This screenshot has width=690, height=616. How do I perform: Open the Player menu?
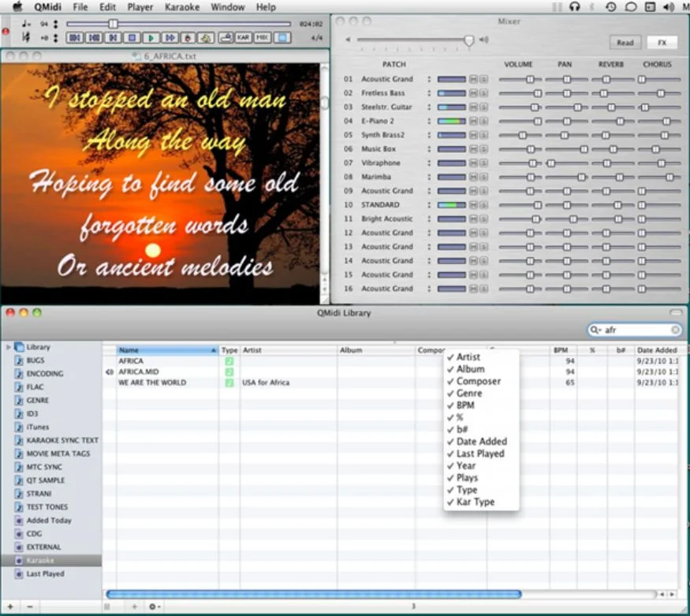coord(140,7)
